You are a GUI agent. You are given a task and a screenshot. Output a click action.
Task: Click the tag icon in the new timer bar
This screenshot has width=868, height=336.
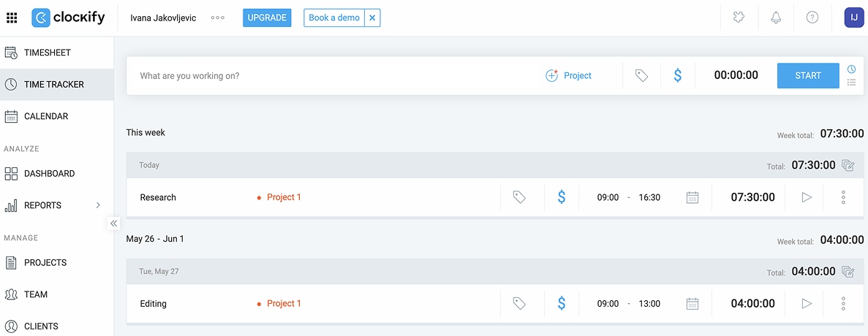[641, 76]
